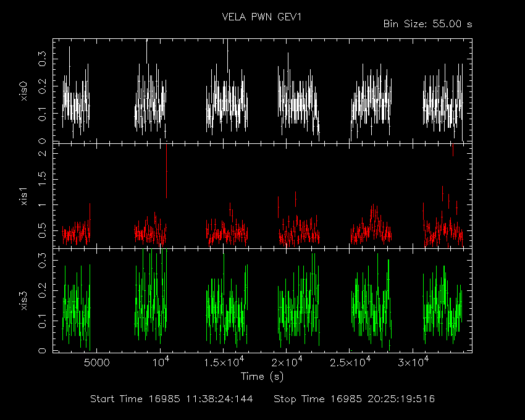Image resolution: width=525 pixels, height=420 pixels.
Task: Click the 10⁴ time axis tick label
Action: (x=160, y=362)
